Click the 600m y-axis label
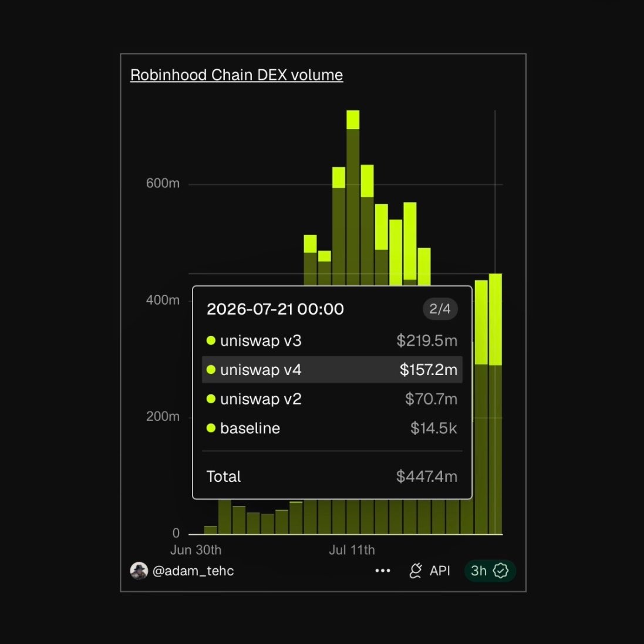644x644 pixels. pos(163,183)
